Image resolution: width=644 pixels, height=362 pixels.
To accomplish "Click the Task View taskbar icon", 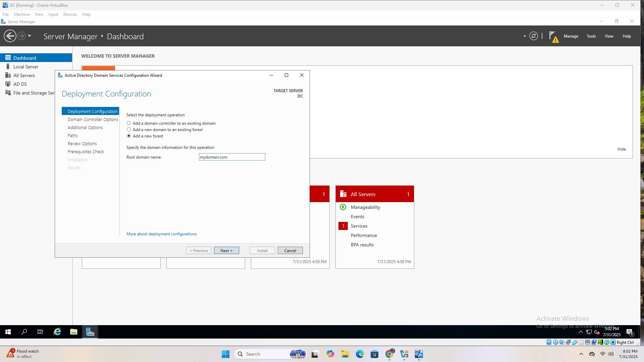I will coord(40,332).
